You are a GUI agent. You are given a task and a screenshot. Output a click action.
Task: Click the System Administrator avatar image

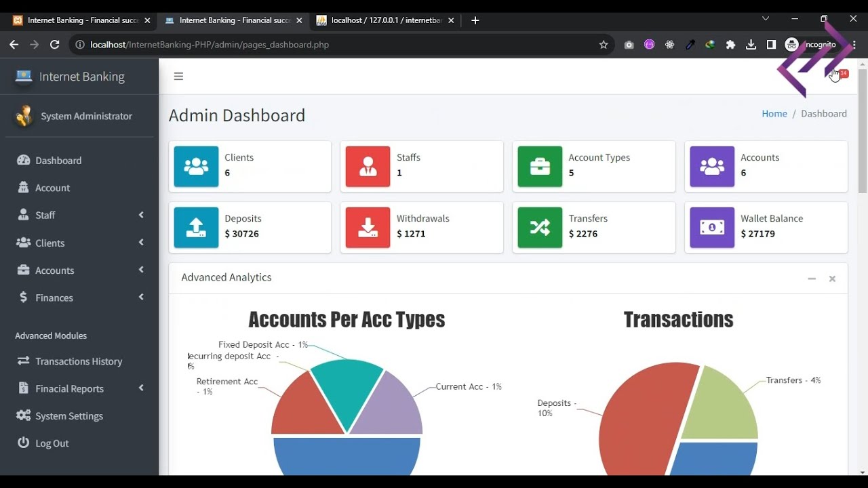[24, 116]
